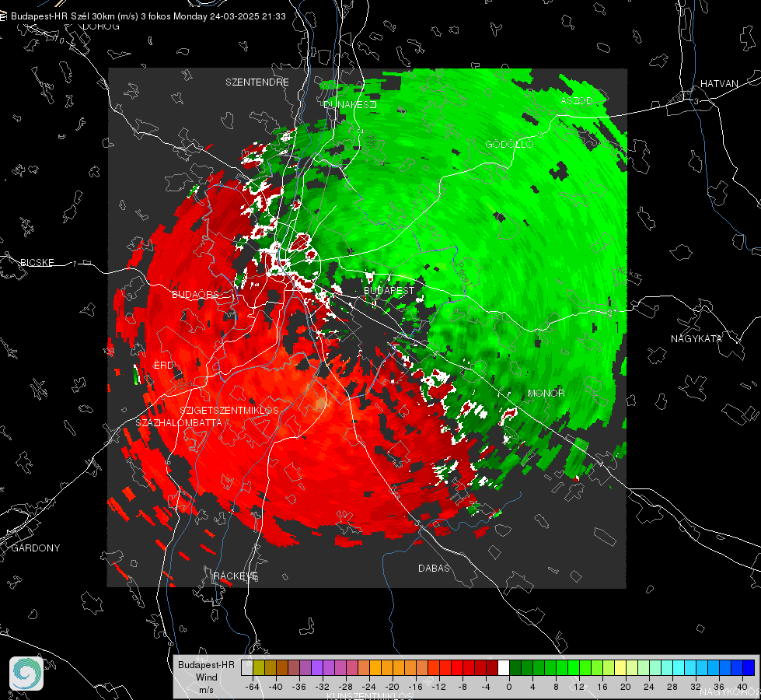
Task: Click the 'm/s' unit label in legend
Action: [x=206, y=690]
